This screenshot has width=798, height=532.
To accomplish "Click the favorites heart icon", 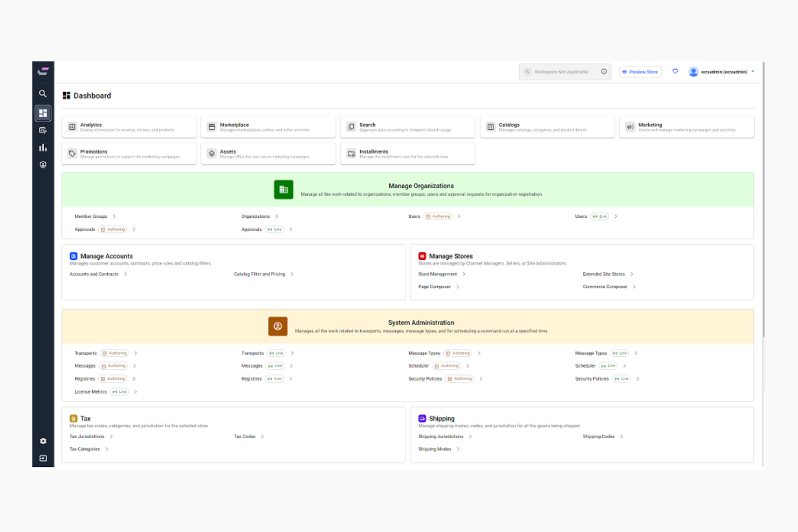I will 675,71.
